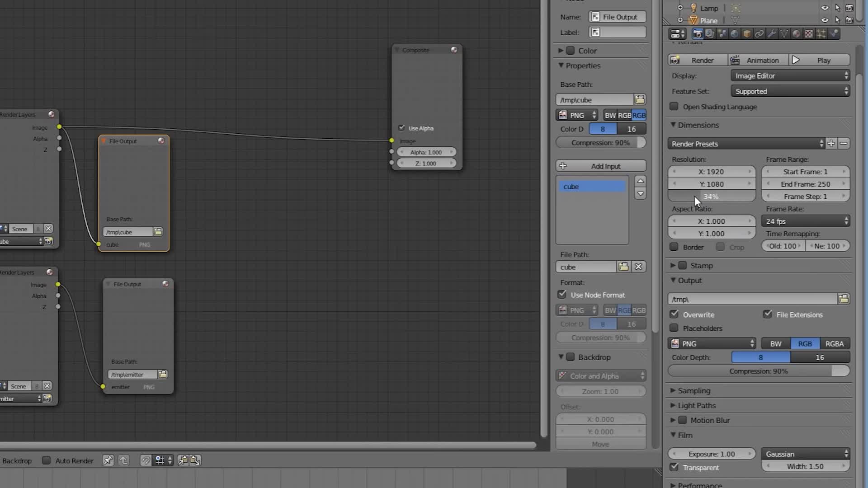
Task: Open the Material properties sphere icon
Action: pos(796,33)
